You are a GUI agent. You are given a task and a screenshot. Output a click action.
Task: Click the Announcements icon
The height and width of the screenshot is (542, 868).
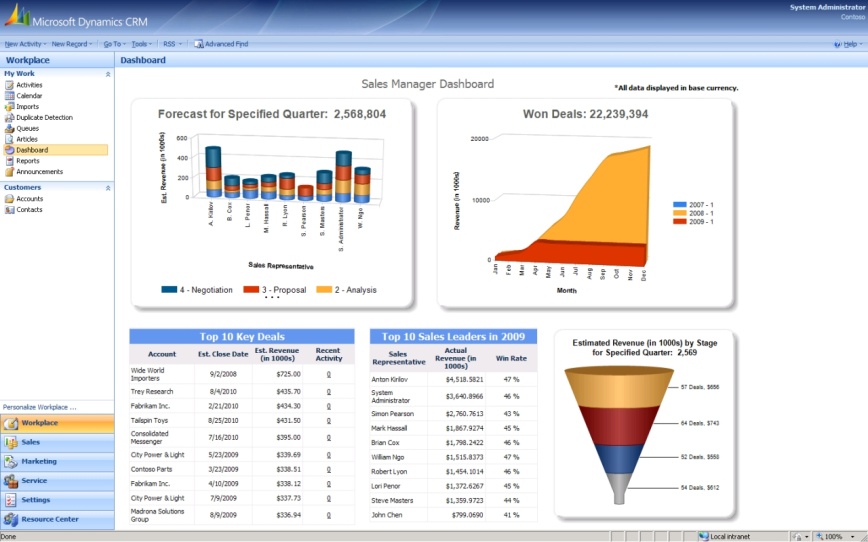pyautogui.click(x=9, y=172)
